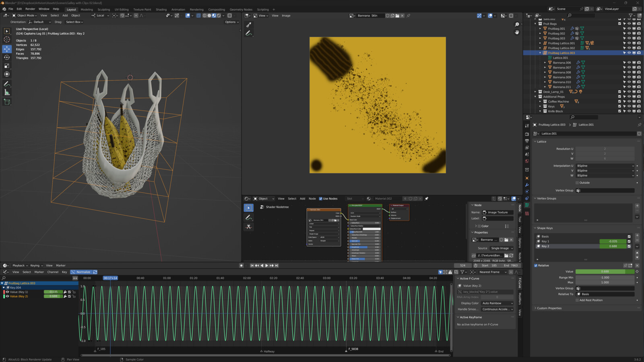Image resolution: width=644 pixels, height=362 pixels.
Task: Select the Scale tool
Action: (x=7, y=66)
